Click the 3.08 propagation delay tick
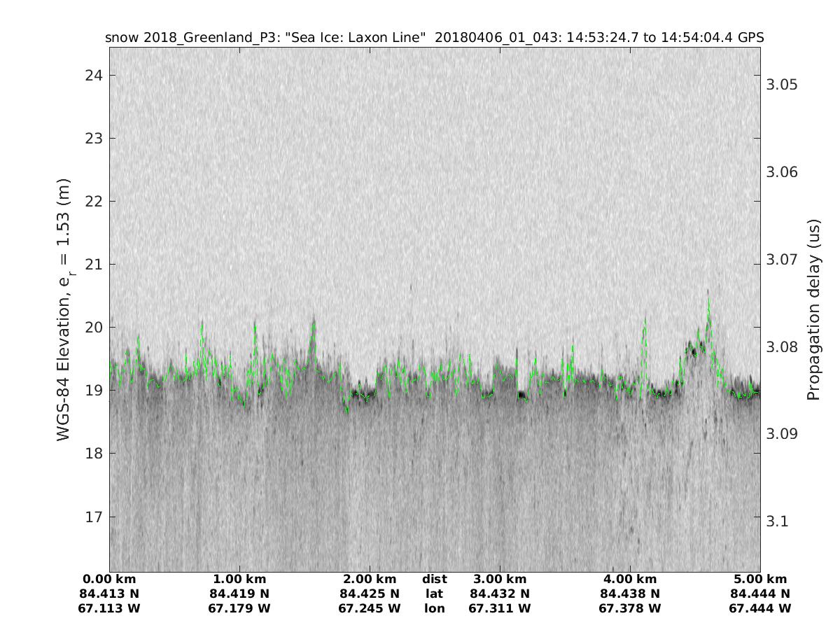The width and height of the screenshot is (840, 630). click(782, 347)
